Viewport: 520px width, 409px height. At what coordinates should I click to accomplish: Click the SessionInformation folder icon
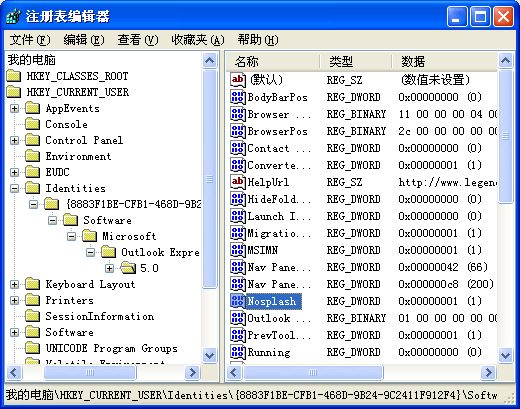[x=33, y=316]
